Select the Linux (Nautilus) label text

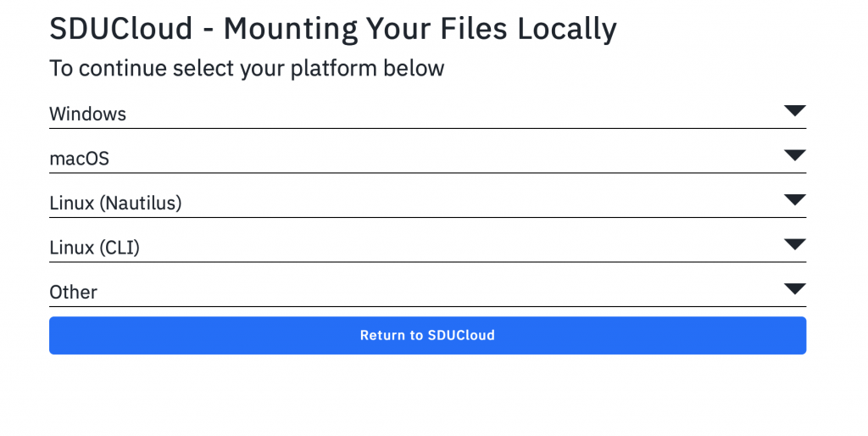click(115, 204)
